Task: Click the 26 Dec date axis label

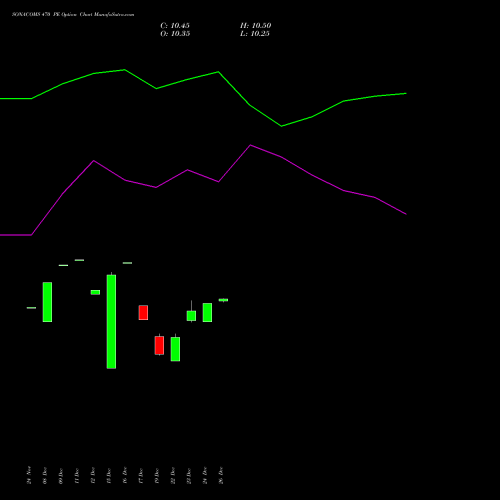Action: click(x=221, y=475)
